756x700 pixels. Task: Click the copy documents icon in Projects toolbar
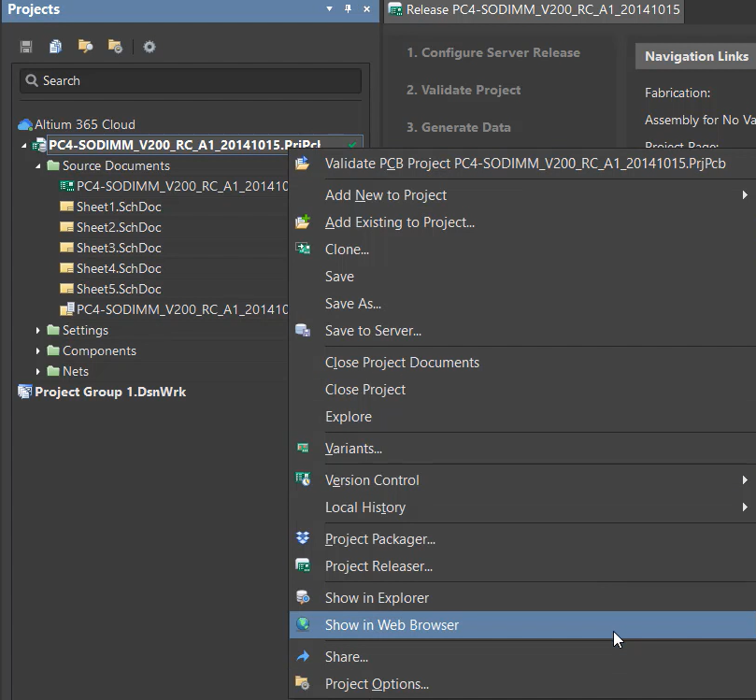point(56,47)
